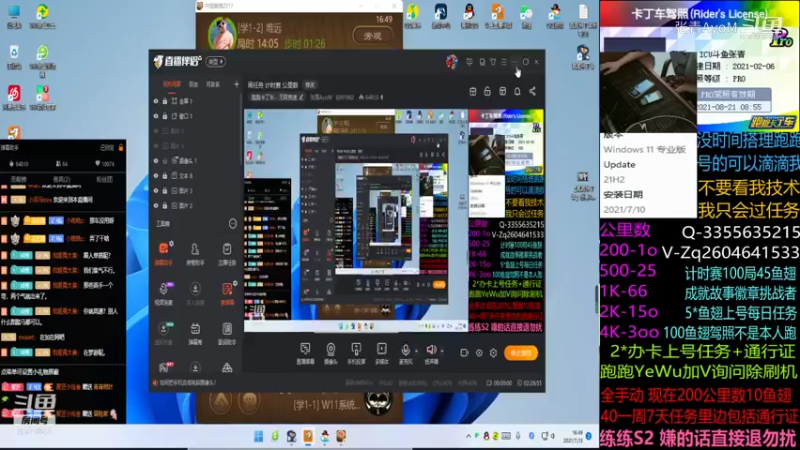
Task: Click the share icon above the preview
Action: [532, 91]
